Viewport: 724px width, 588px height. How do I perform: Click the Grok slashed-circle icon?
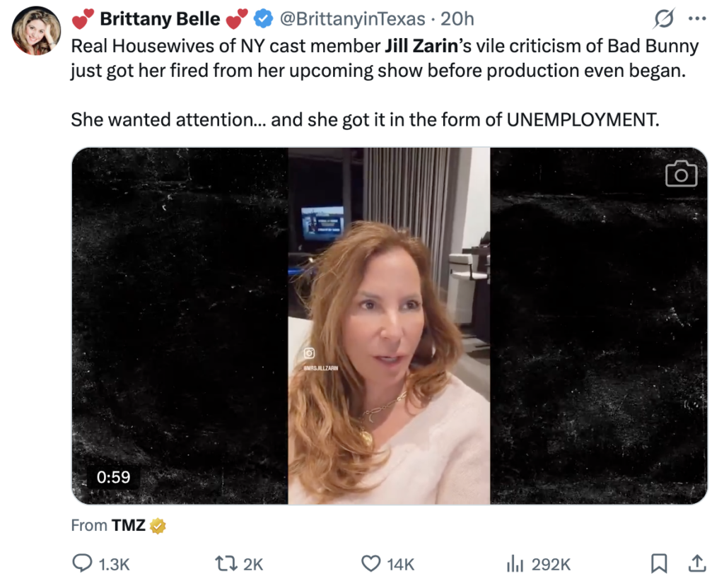point(665,18)
